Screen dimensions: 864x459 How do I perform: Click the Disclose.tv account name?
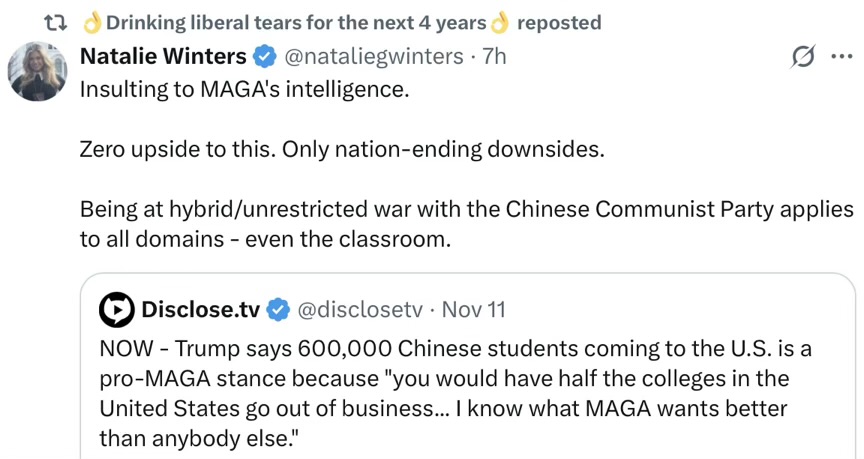pos(200,310)
